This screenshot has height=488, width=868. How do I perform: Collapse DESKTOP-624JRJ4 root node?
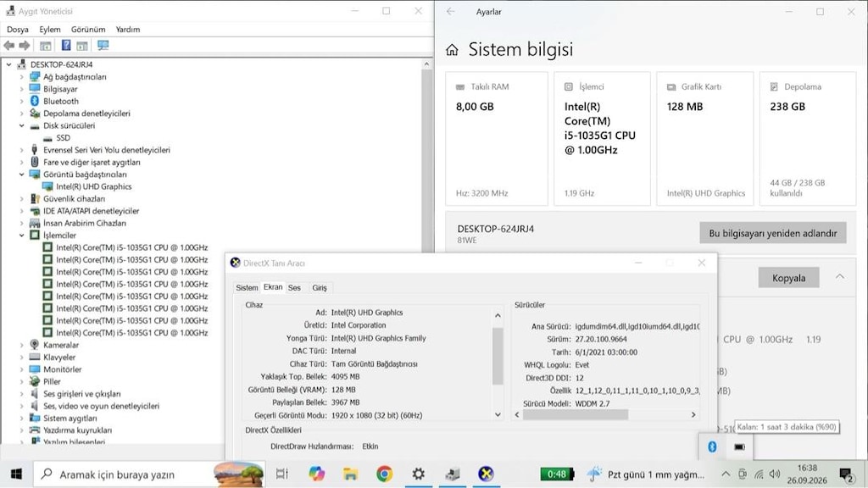(x=8, y=64)
